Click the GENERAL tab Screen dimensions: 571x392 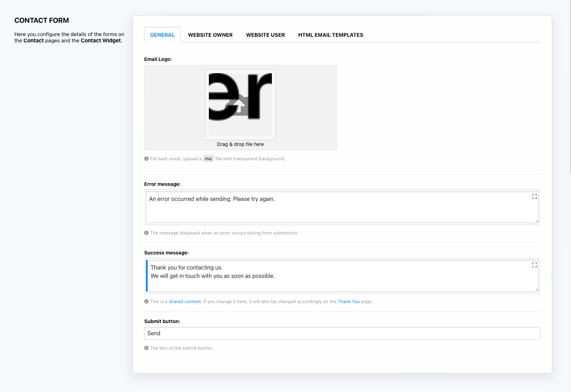pos(162,35)
